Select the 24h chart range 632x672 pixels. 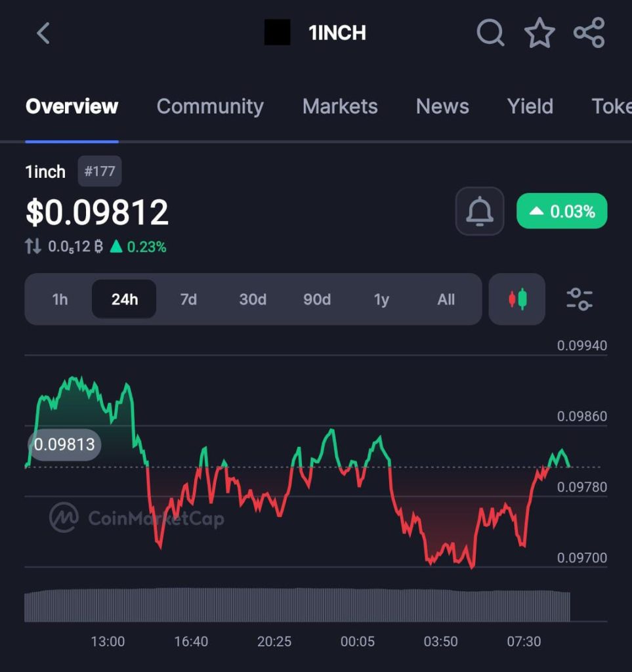[x=124, y=299]
